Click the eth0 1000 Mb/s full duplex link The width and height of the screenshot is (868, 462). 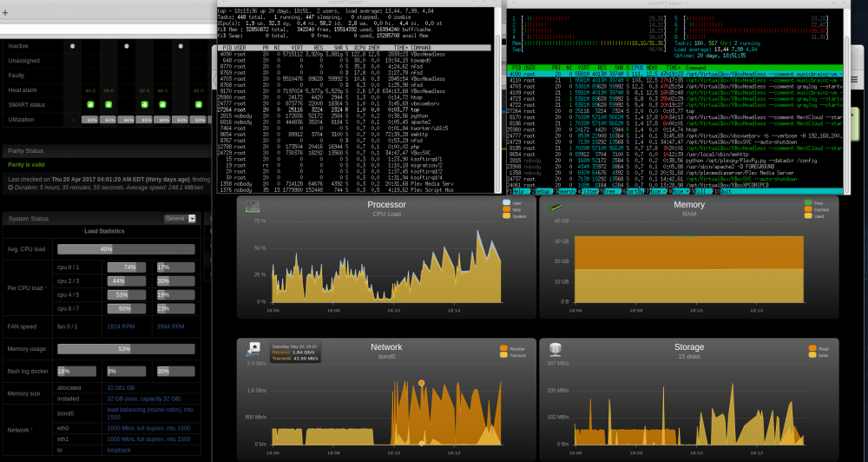pyautogui.click(x=148, y=428)
